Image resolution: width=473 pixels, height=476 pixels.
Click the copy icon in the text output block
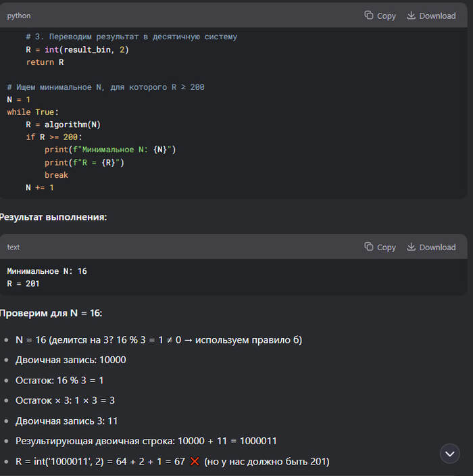point(369,247)
